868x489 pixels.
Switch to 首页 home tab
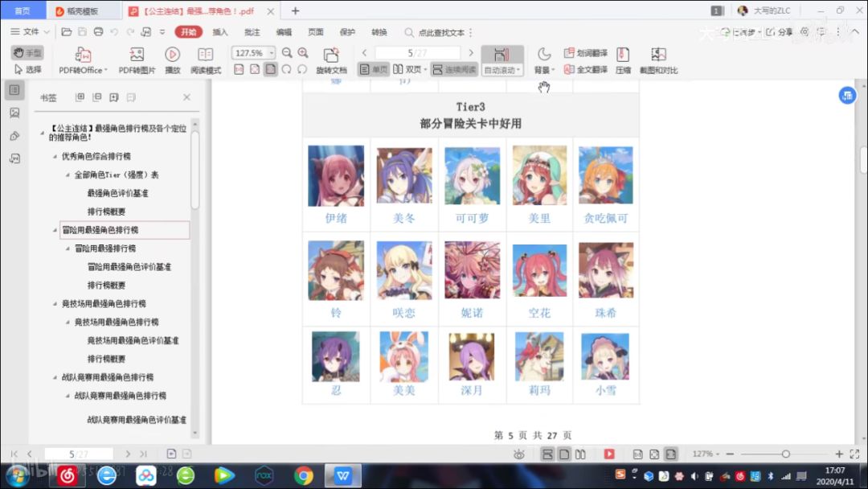coord(23,10)
